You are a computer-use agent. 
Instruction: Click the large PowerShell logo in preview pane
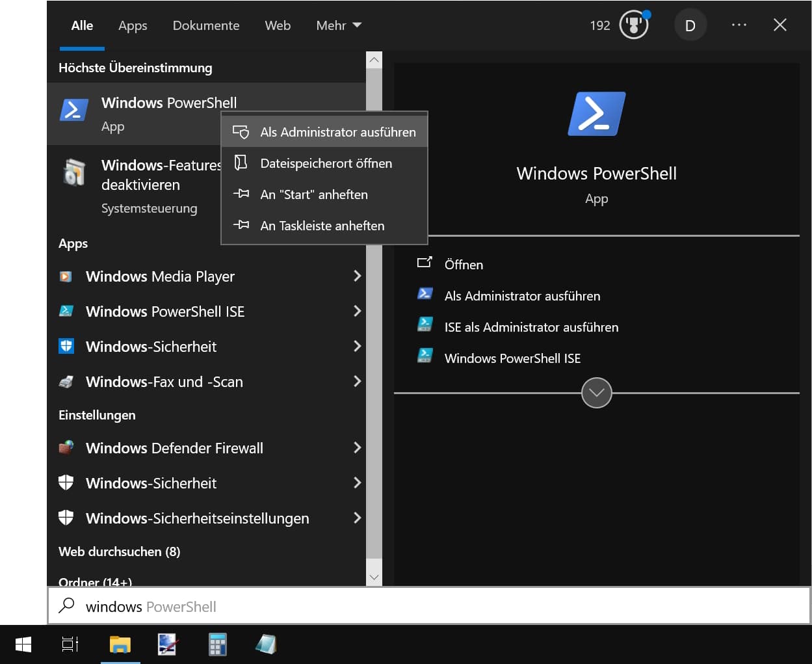pos(597,114)
